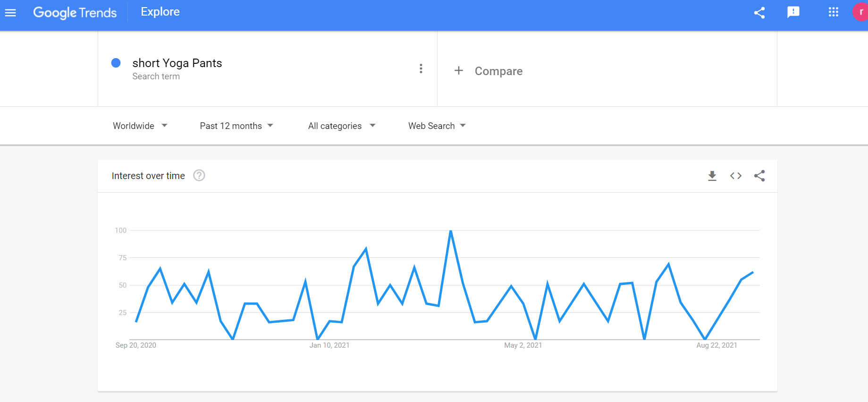Click the Explore header label
The height and width of the screenshot is (402, 868).
[x=160, y=12]
